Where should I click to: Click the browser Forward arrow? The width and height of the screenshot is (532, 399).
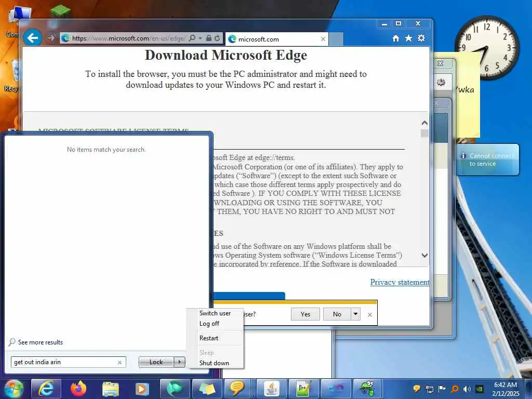pos(51,38)
